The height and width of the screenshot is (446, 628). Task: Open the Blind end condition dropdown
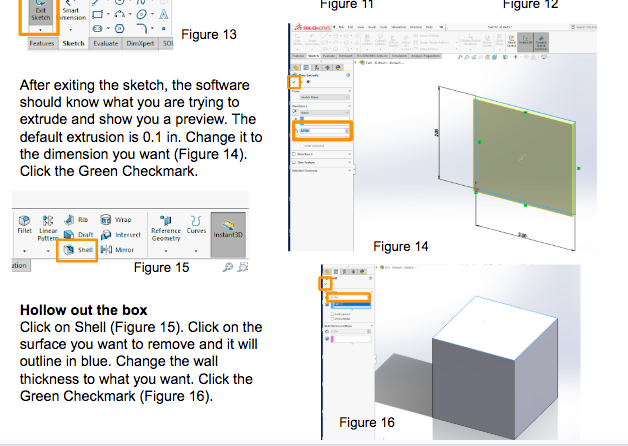pos(324,113)
